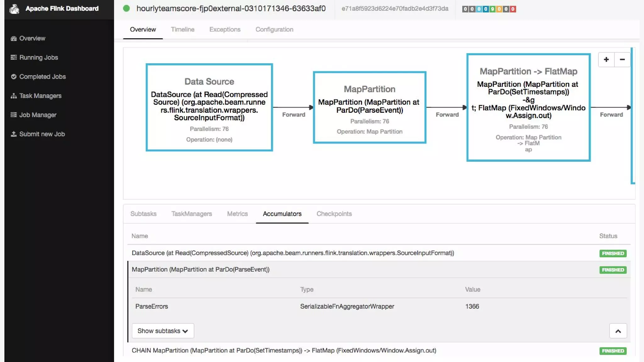Click the green status badge showing 9
This screenshot has height=362, width=644.
[492, 9]
